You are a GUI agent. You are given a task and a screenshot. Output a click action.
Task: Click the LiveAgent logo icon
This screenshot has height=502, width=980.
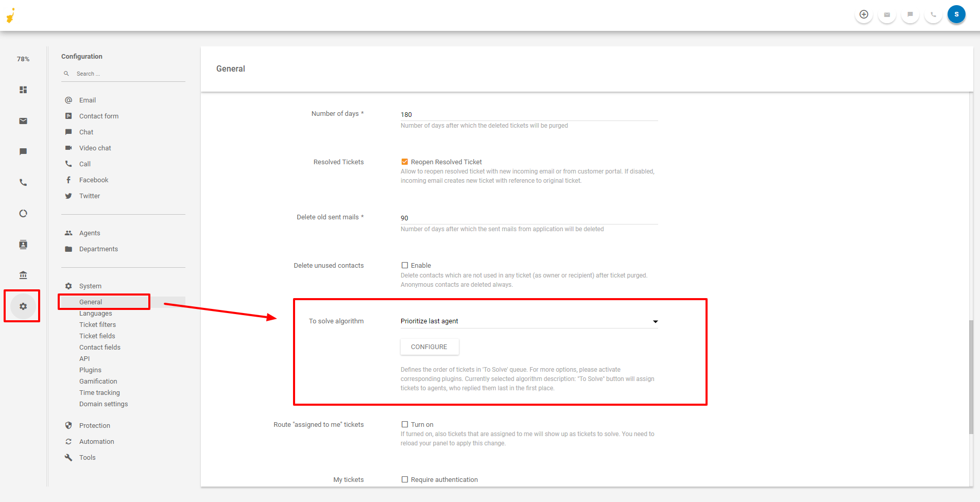pos(11,15)
